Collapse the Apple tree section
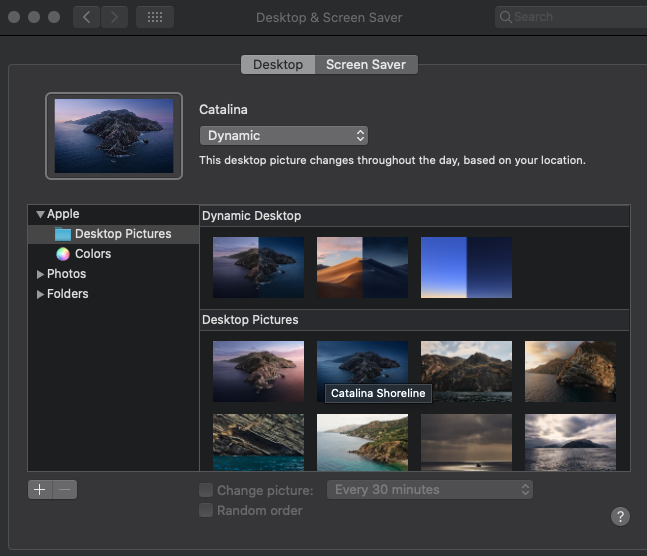Screen dimensions: 647x556 coord(40,214)
